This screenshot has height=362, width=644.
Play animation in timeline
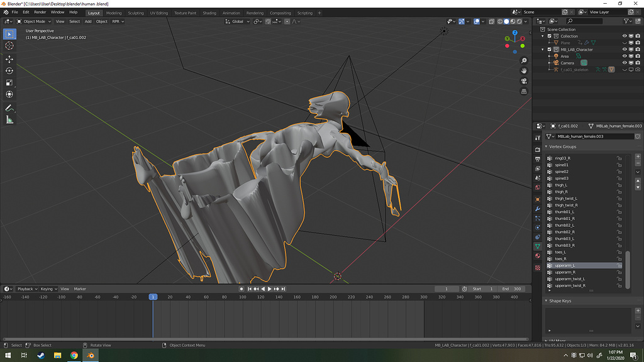pyautogui.click(x=269, y=289)
